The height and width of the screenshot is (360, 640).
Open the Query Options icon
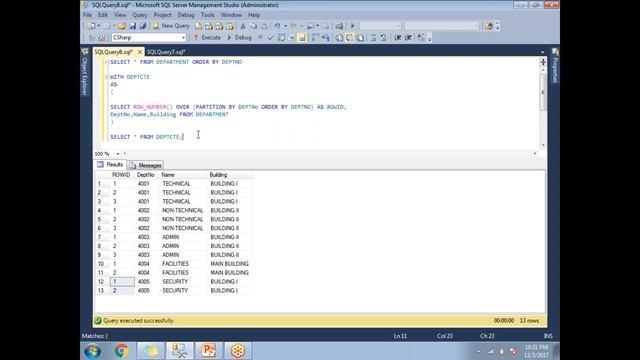tap(291, 38)
